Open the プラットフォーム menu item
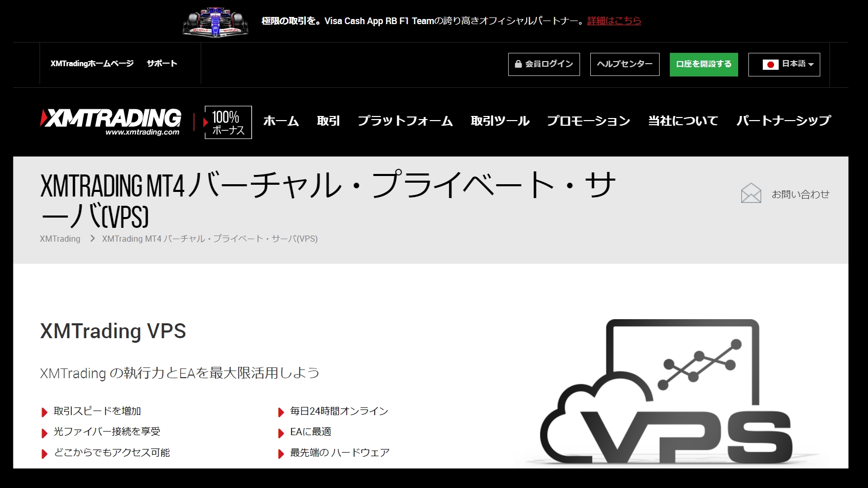Viewport: 868px width, 488px height. [x=405, y=121]
